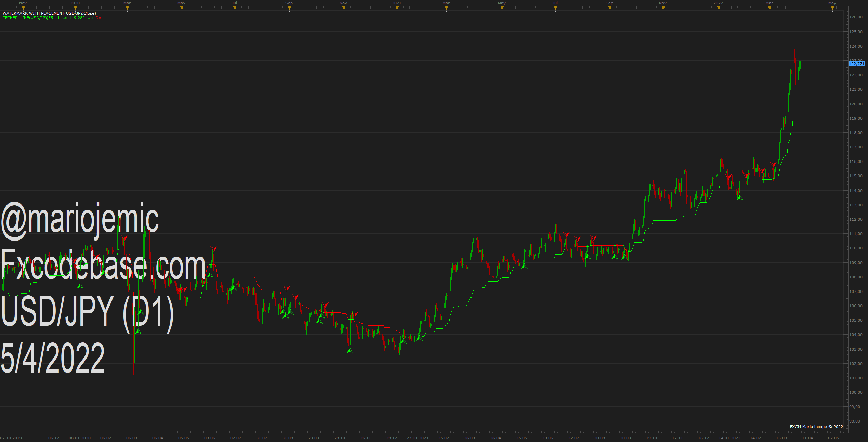This screenshot has height=442, width=868.
Task: Click the 07.10.2019 date axis label
Action: [11, 438]
